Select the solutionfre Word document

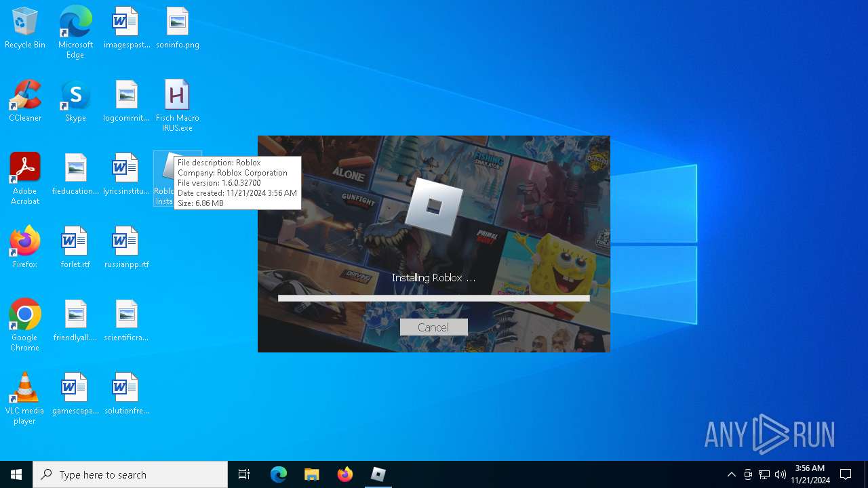click(127, 394)
